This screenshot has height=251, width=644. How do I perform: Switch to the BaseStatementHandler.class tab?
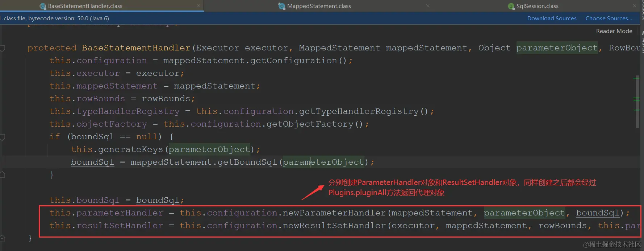pos(85,6)
